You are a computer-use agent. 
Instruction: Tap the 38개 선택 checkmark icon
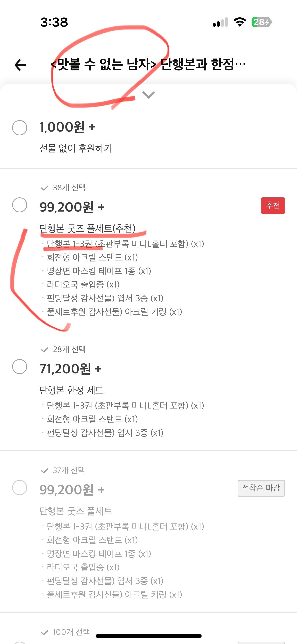pyautogui.click(x=44, y=188)
